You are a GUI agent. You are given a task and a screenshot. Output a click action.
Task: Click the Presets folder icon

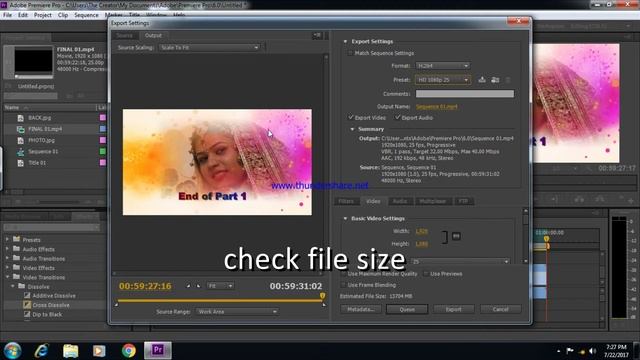(x=16, y=239)
